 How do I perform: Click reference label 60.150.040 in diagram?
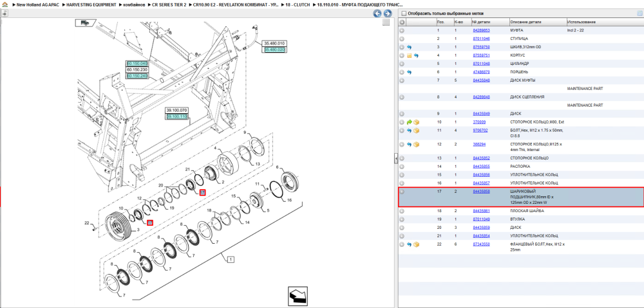(x=137, y=64)
